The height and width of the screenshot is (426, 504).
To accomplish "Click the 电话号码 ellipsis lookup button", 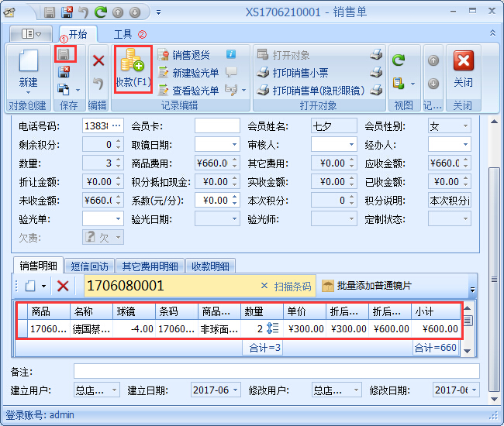I will (116, 125).
